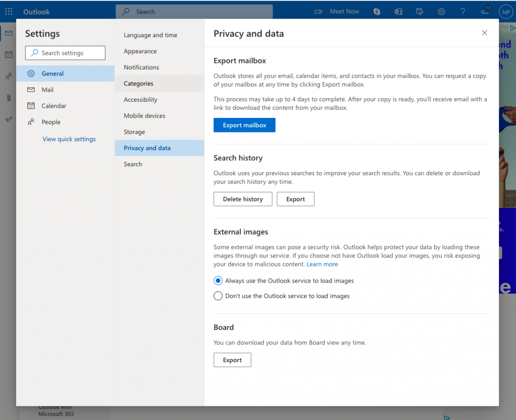516x420 pixels.
Task: Open the Calendar settings category
Action: click(x=66, y=106)
